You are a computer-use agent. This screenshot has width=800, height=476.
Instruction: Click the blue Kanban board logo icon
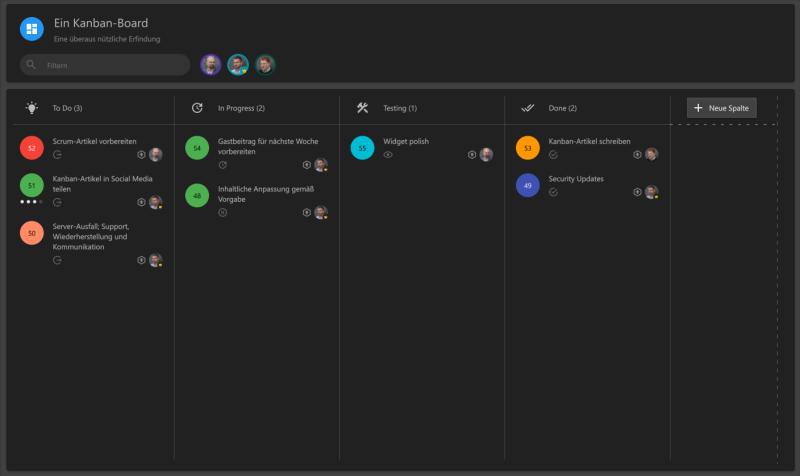[x=32, y=29]
